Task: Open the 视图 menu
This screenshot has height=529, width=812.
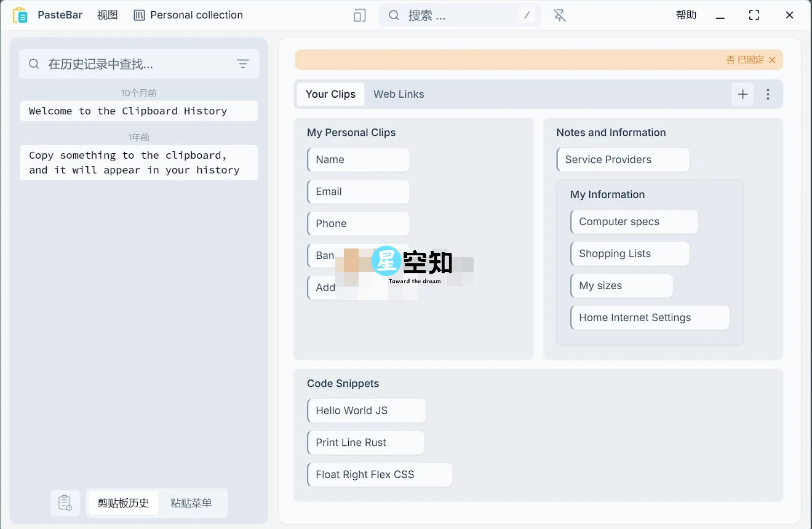Action: 107,15
